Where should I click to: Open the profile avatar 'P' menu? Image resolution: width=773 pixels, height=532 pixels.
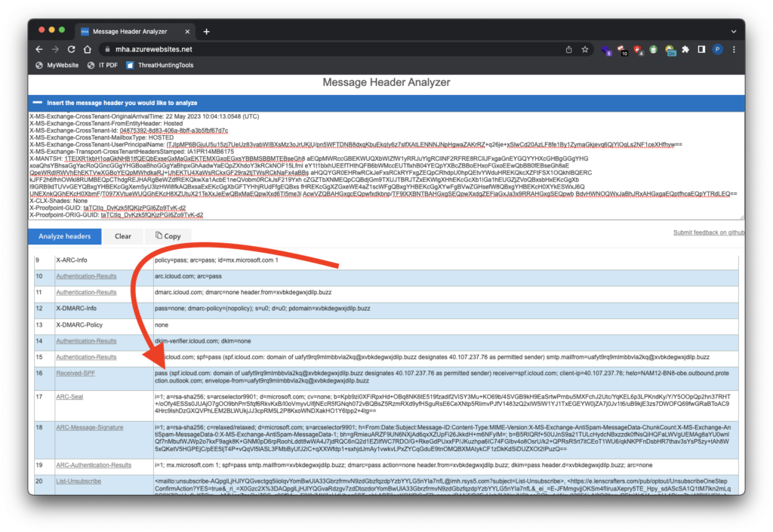717,49
